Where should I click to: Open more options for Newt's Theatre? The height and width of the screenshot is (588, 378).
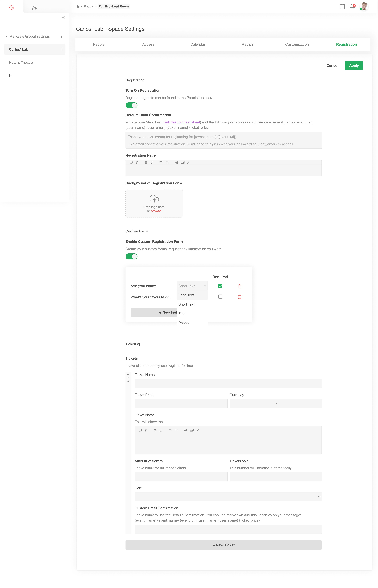coord(62,62)
